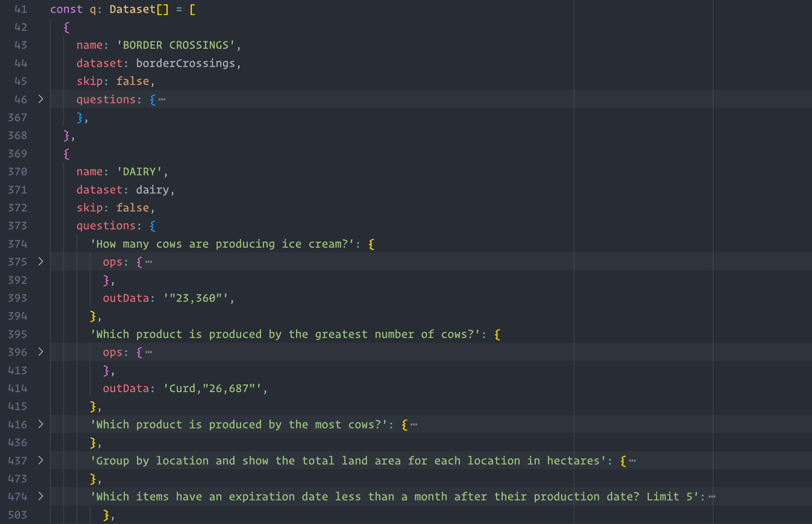Click line number 41 in the gutter
812x524 pixels.
click(x=20, y=9)
